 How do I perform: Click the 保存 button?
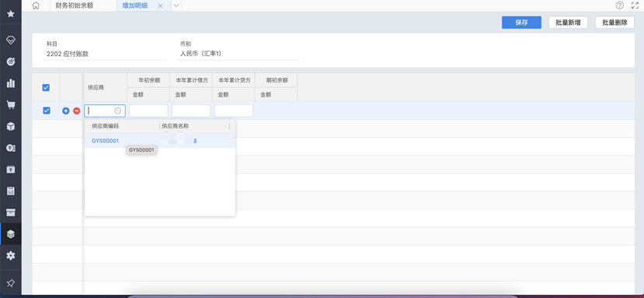pyautogui.click(x=521, y=23)
